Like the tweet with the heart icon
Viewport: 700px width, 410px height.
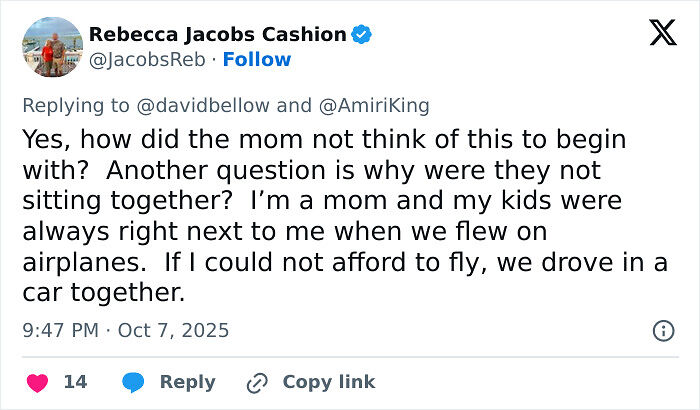[x=37, y=382]
